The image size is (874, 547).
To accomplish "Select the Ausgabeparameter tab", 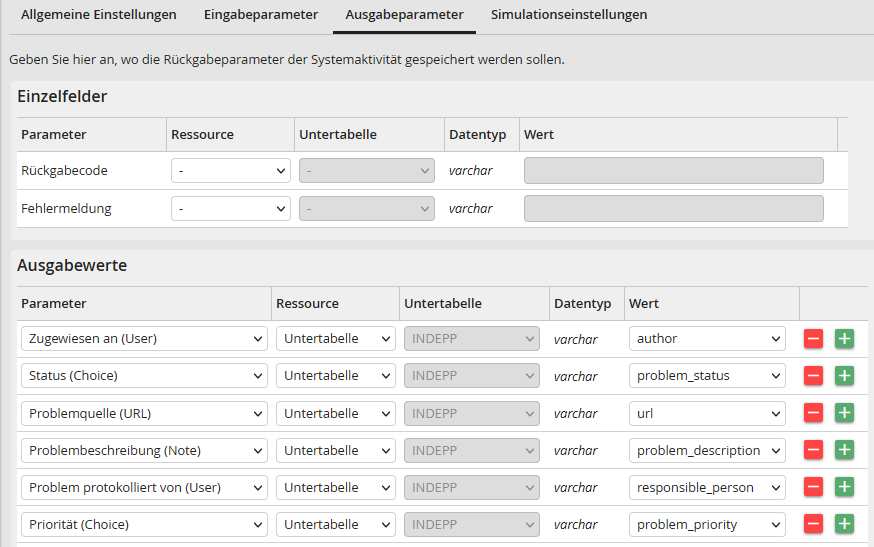I will (404, 14).
